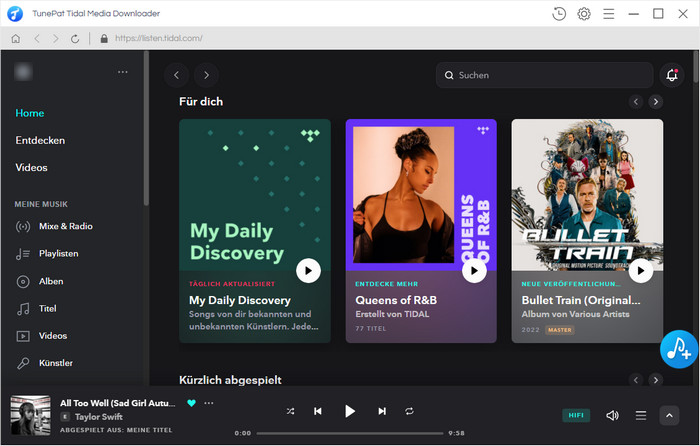The image size is (700, 446).
Task: Open the play queue list
Action: point(641,416)
